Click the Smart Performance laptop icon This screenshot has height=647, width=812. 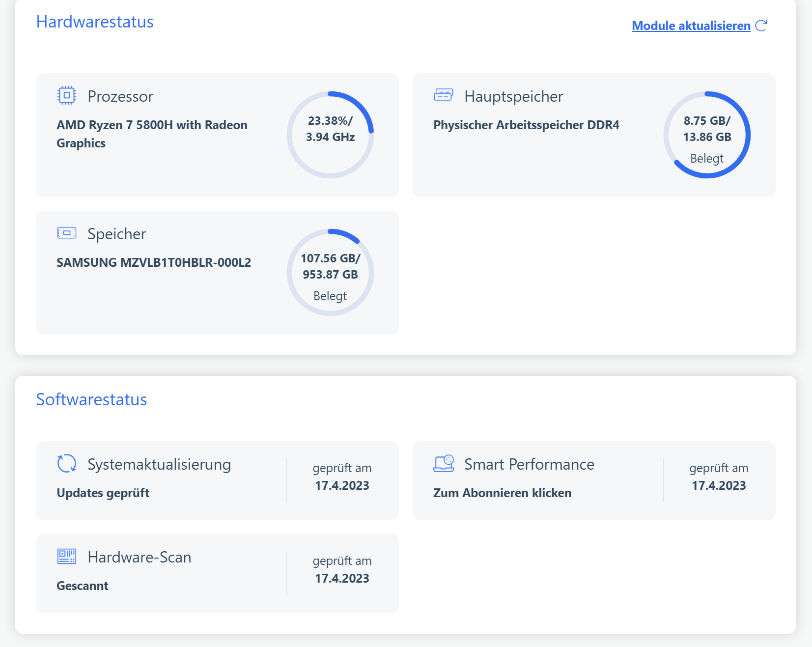point(444,463)
